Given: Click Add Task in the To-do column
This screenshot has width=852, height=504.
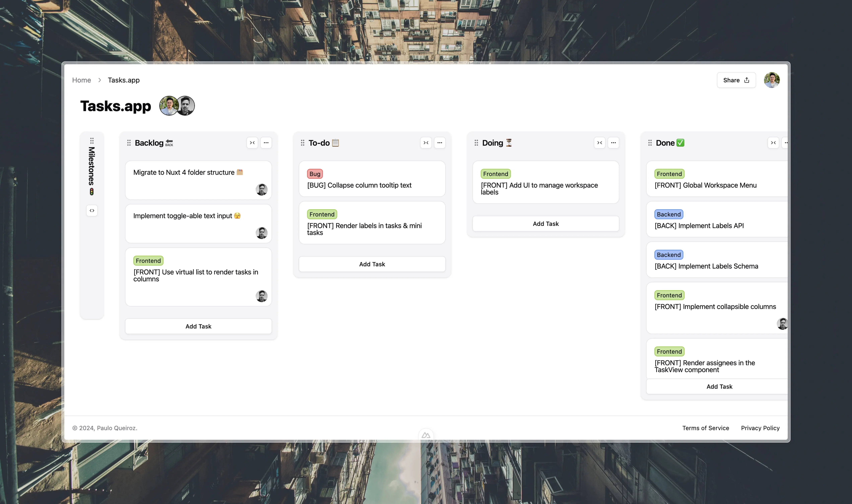Looking at the screenshot, I should [x=372, y=264].
